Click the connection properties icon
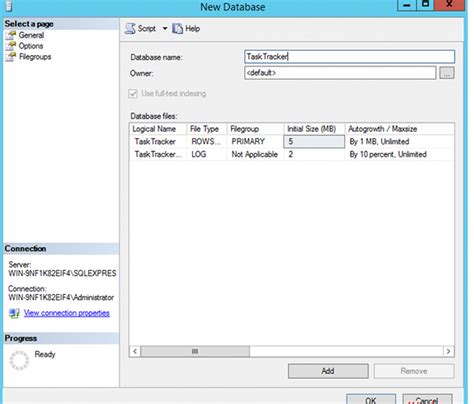The image size is (474, 404). [x=14, y=313]
